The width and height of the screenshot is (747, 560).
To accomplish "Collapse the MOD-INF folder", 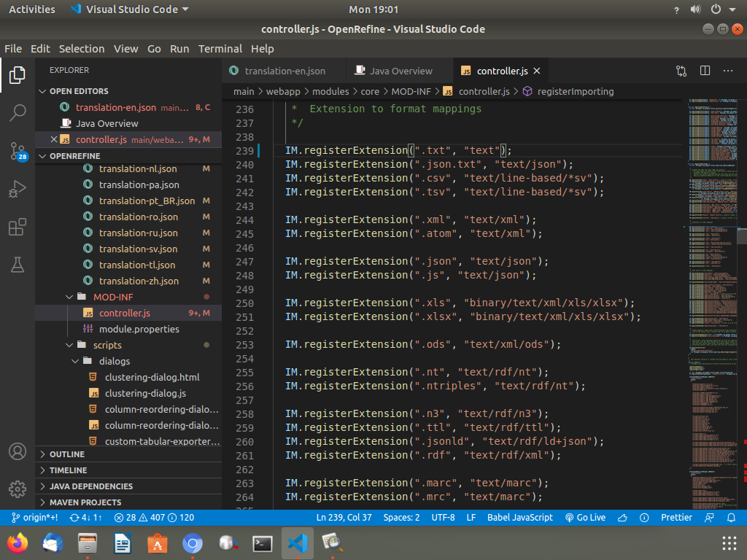I will pos(69,297).
